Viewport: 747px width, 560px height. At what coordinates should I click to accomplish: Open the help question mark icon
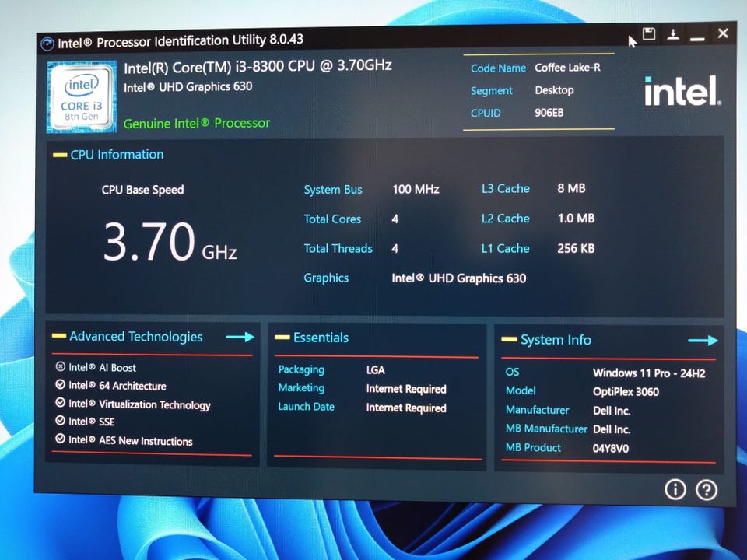click(x=707, y=489)
